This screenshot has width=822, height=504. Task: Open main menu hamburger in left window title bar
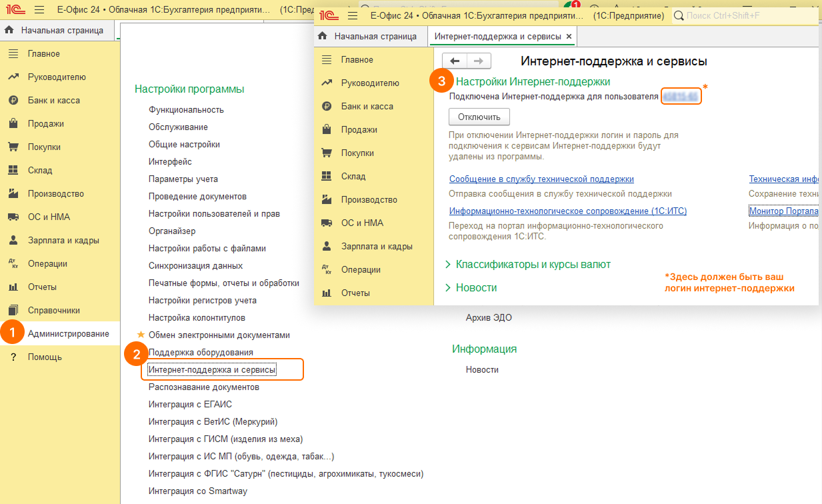(x=39, y=11)
